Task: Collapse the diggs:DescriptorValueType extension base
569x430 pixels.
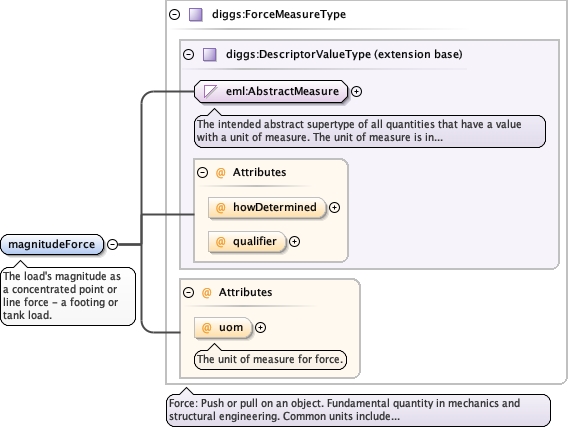Action: click(188, 54)
